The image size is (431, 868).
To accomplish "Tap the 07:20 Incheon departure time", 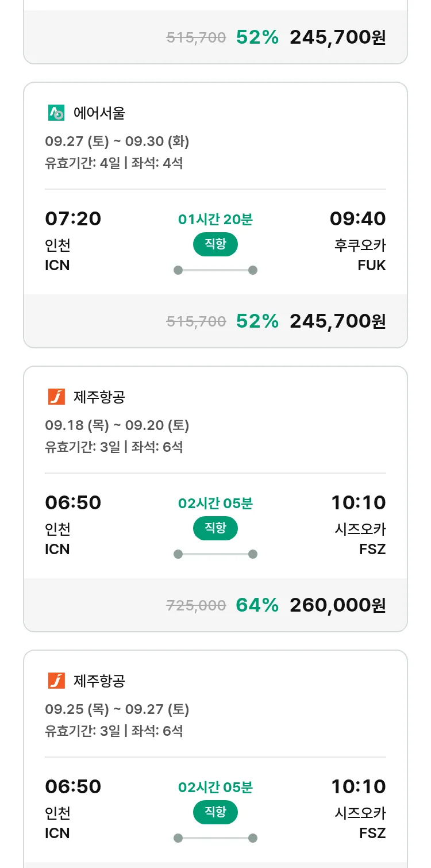I will point(73,219).
